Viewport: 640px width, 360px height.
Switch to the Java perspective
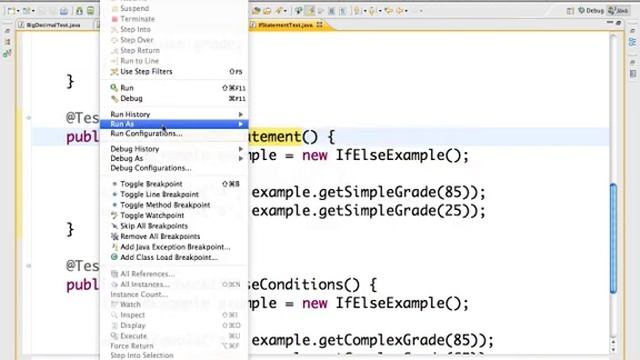[x=618, y=11]
